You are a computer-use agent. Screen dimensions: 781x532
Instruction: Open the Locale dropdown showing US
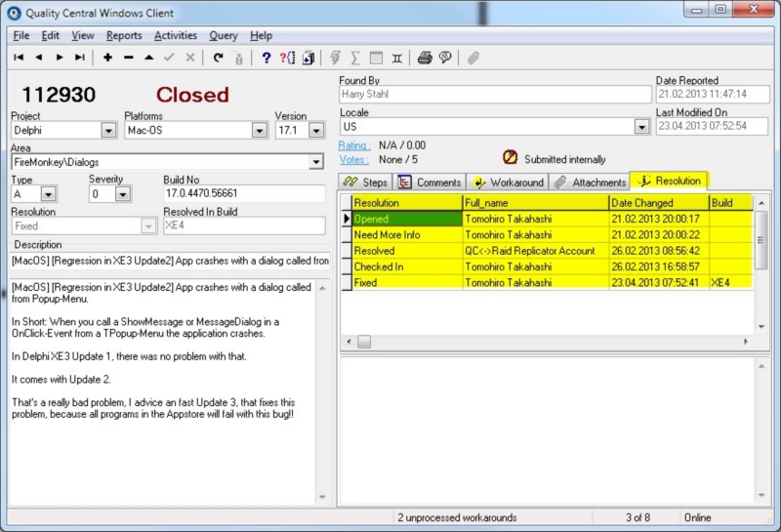coord(642,127)
